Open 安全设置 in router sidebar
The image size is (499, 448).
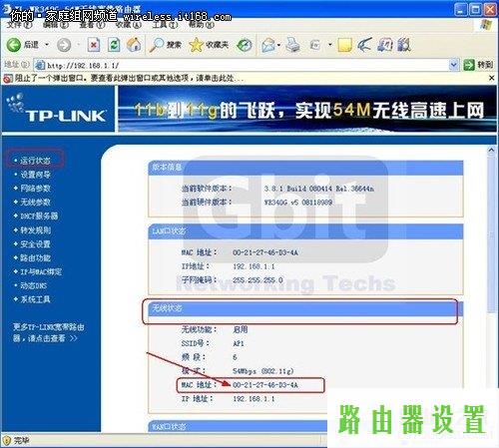click(x=35, y=244)
